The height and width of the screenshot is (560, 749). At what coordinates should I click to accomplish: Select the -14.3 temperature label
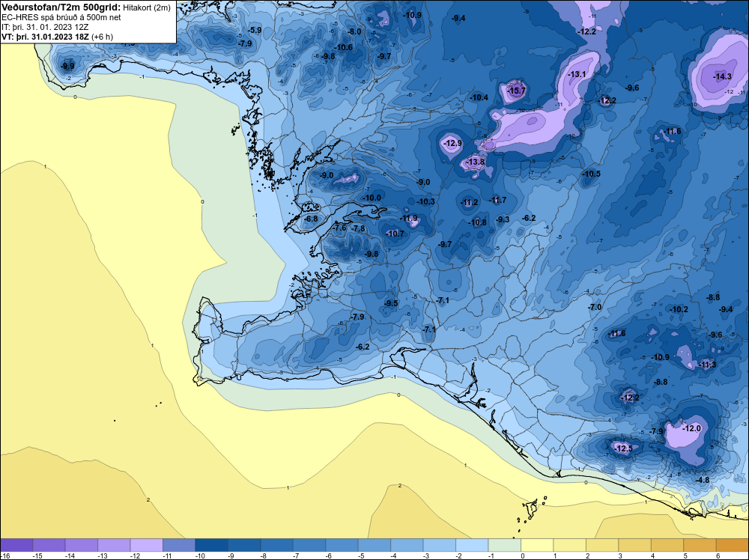pos(722,76)
